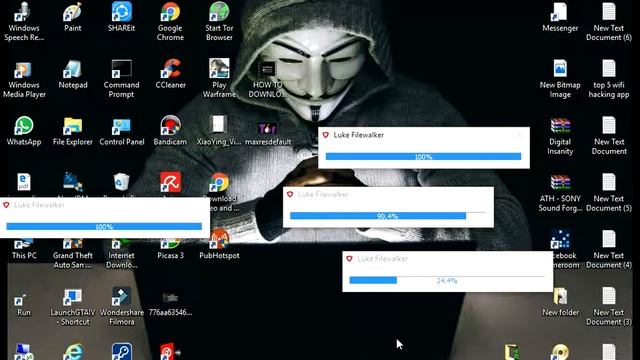
Task: Launch Grand Theft Auto San shortcut
Action: [x=73, y=254]
